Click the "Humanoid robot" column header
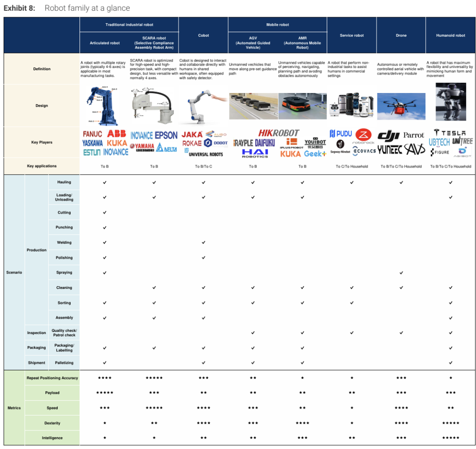476x449 pixels. point(450,35)
